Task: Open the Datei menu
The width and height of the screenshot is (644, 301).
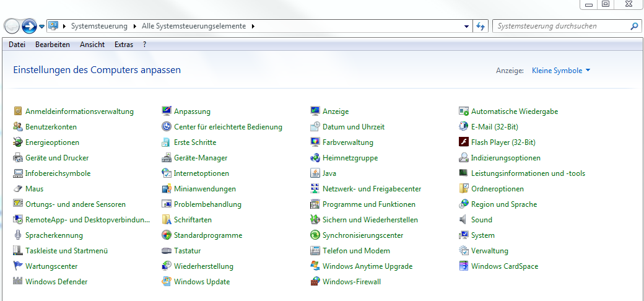Action: pyautogui.click(x=17, y=45)
